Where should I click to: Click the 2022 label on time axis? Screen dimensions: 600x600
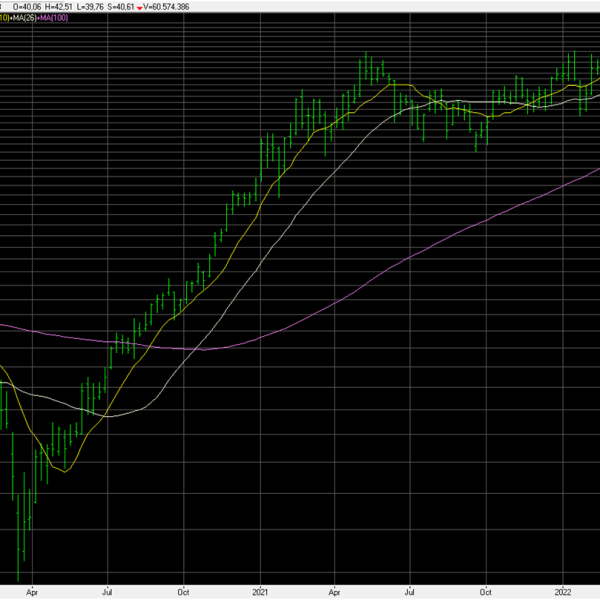[x=563, y=591]
